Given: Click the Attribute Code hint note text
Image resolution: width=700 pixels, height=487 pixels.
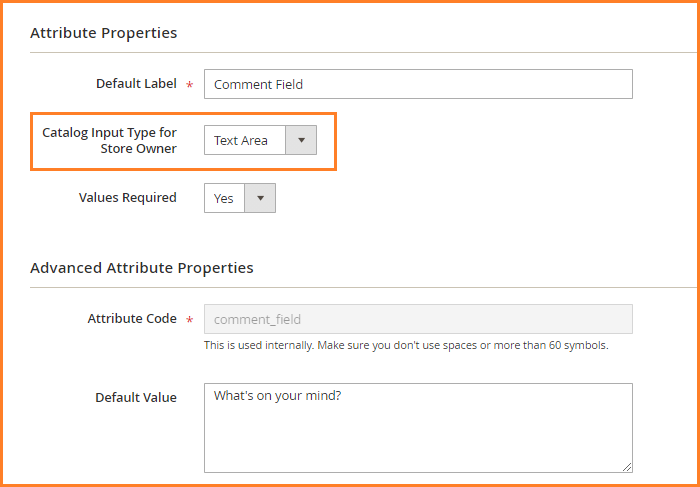Looking at the screenshot, I should tap(405, 346).
